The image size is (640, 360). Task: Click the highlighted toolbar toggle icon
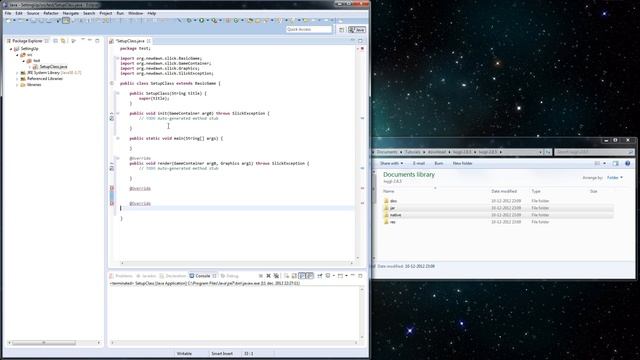click(66, 20)
